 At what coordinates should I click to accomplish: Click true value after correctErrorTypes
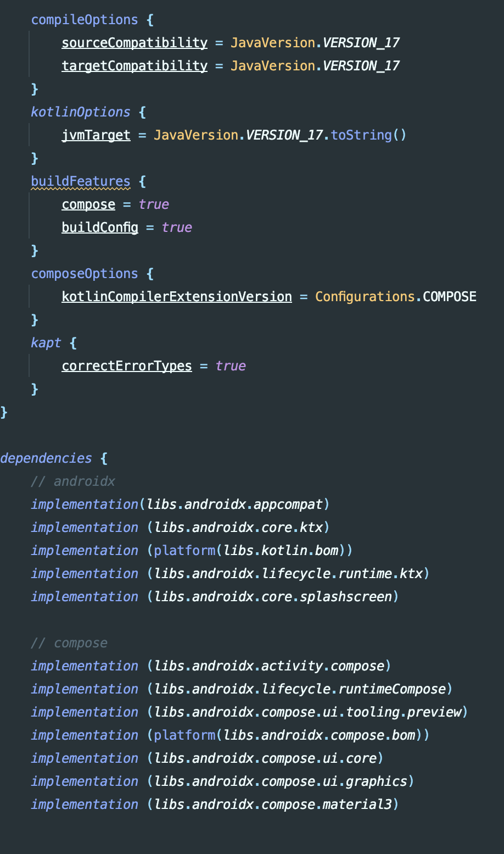[x=231, y=366]
